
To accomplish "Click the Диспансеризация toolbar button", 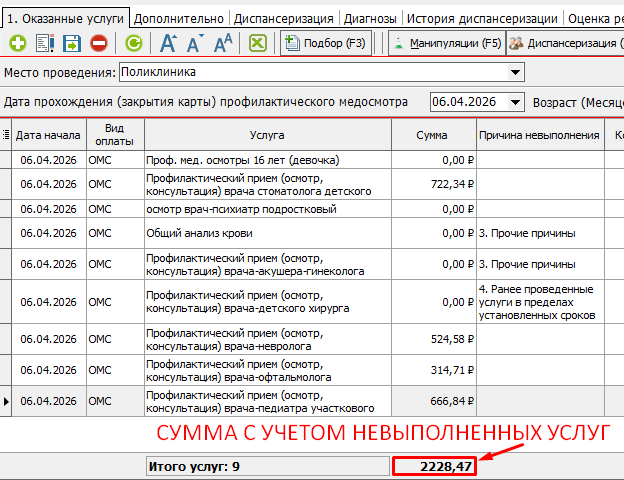I will (565, 43).
